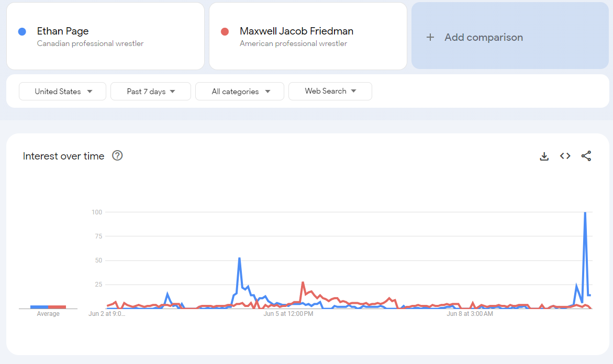Expand the Web Search type dropdown
613x364 pixels.
tap(330, 91)
